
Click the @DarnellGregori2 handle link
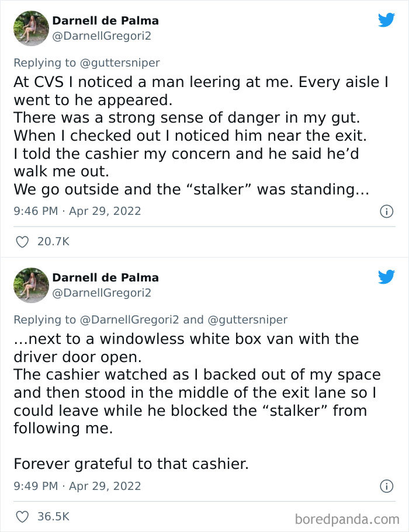pos(99,36)
